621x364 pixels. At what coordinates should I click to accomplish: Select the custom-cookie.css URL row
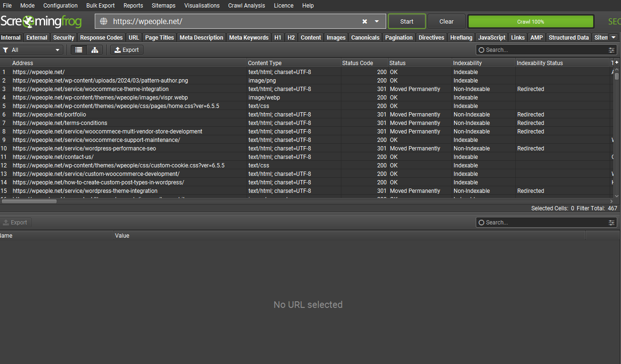[306, 165]
